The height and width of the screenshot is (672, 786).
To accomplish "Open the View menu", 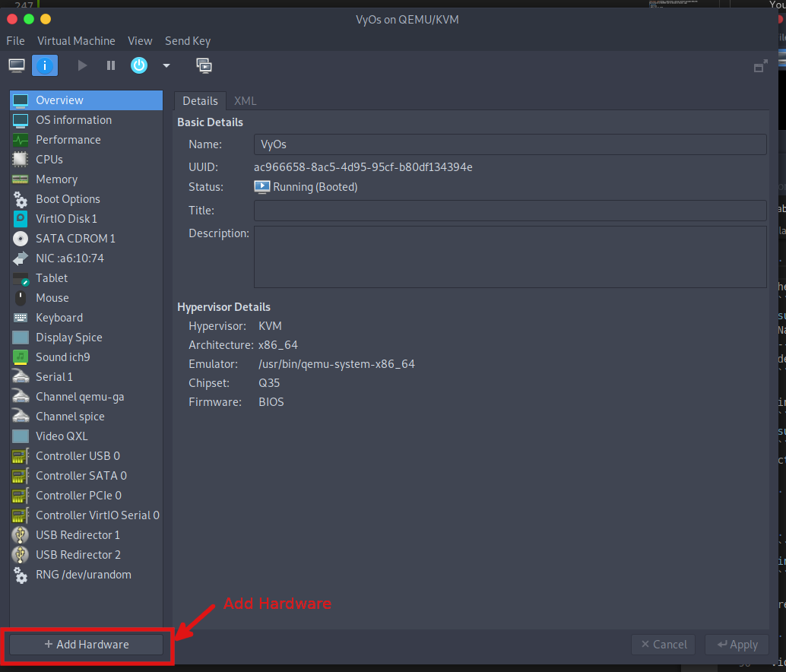I will (x=140, y=41).
